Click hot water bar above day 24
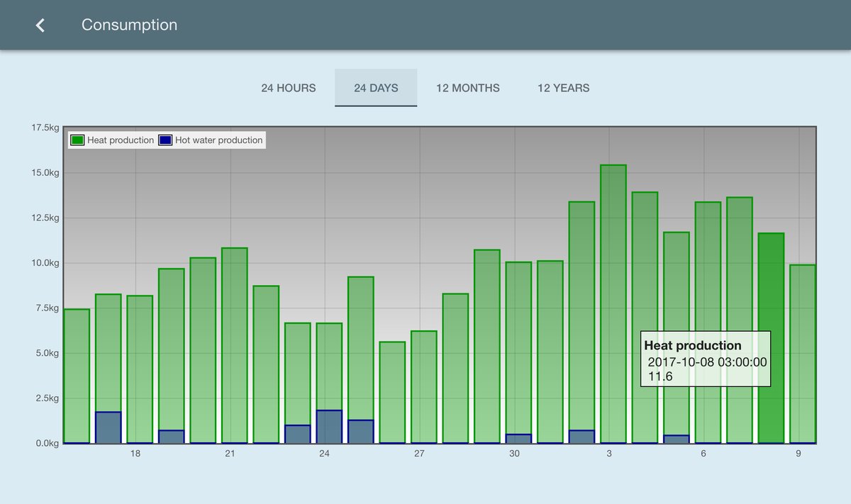 pos(329,427)
